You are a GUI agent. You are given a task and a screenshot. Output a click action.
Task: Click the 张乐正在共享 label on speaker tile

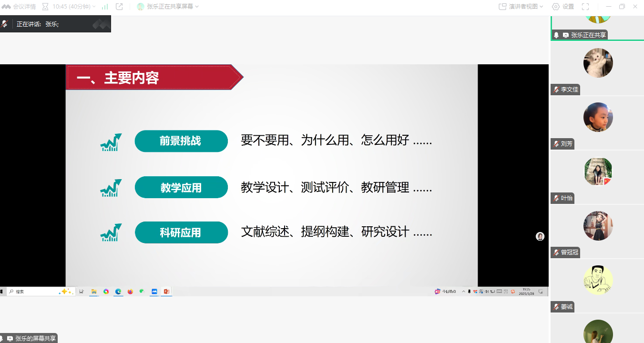[588, 35]
